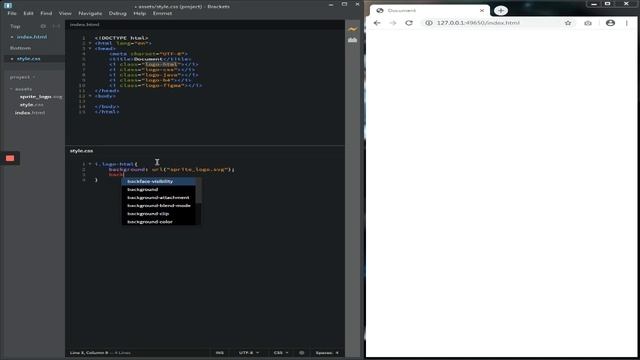Screen dimensions: 640x360
Task: Choose backface-visibility from the code hints
Action: 158,181
